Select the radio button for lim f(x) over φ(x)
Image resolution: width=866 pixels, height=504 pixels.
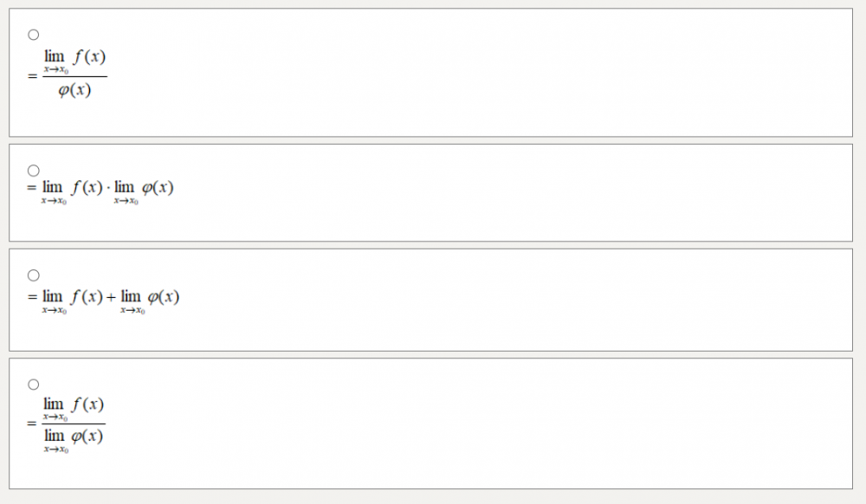33,35
